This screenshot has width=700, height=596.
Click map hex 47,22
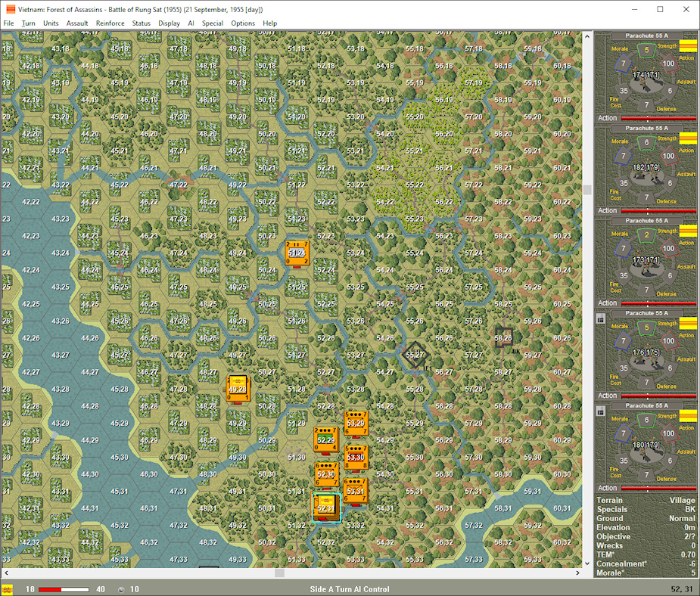point(179,185)
